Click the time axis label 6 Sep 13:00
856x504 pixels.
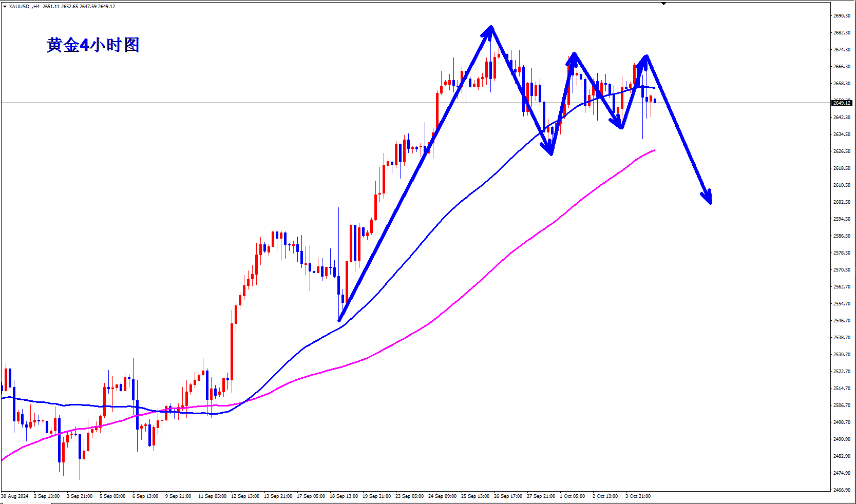click(145, 496)
